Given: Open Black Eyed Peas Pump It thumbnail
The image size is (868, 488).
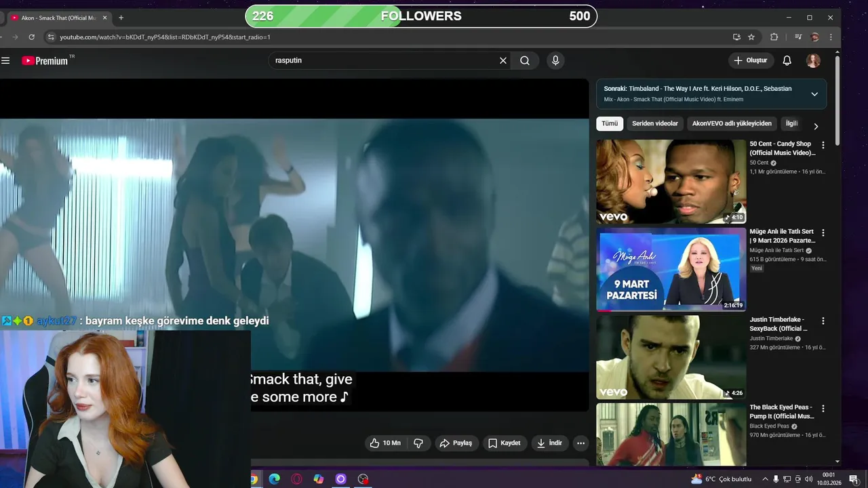Looking at the screenshot, I should pos(671,434).
